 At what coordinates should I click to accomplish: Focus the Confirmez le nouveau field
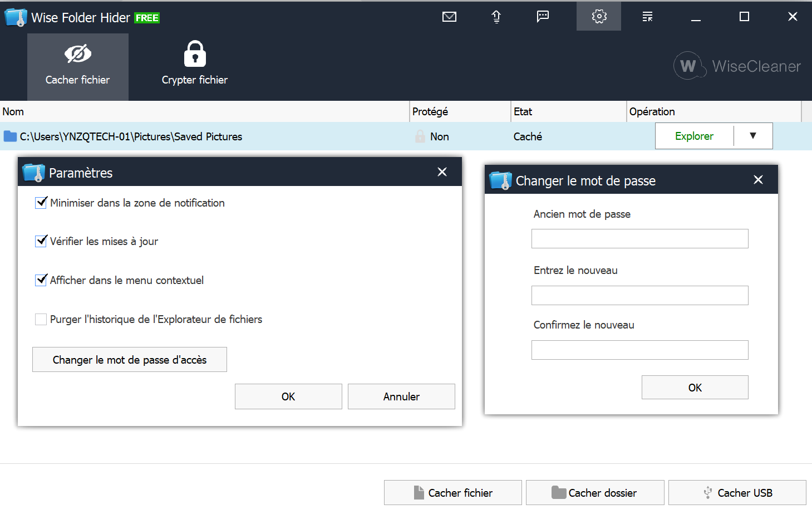pos(640,350)
